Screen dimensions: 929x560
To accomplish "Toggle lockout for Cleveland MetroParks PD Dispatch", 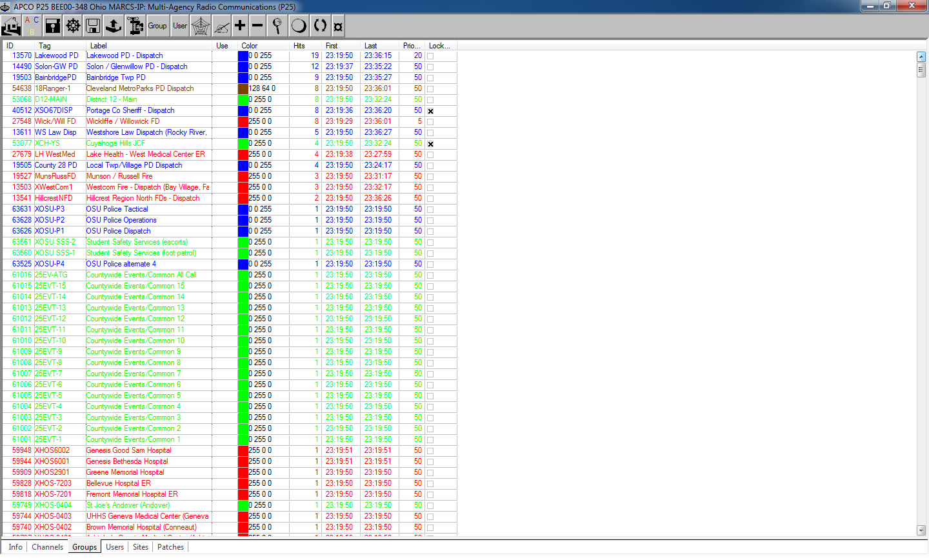I will coord(430,89).
